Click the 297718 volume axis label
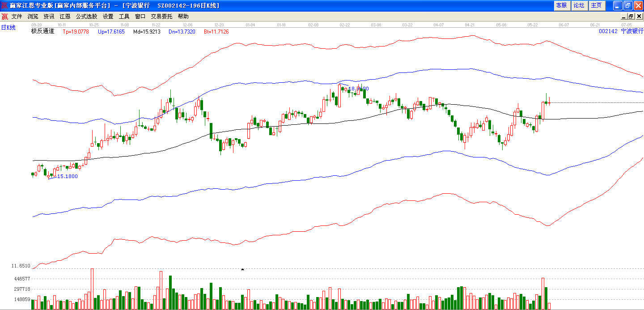This screenshot has height=310, width=644. click(21, 289)
